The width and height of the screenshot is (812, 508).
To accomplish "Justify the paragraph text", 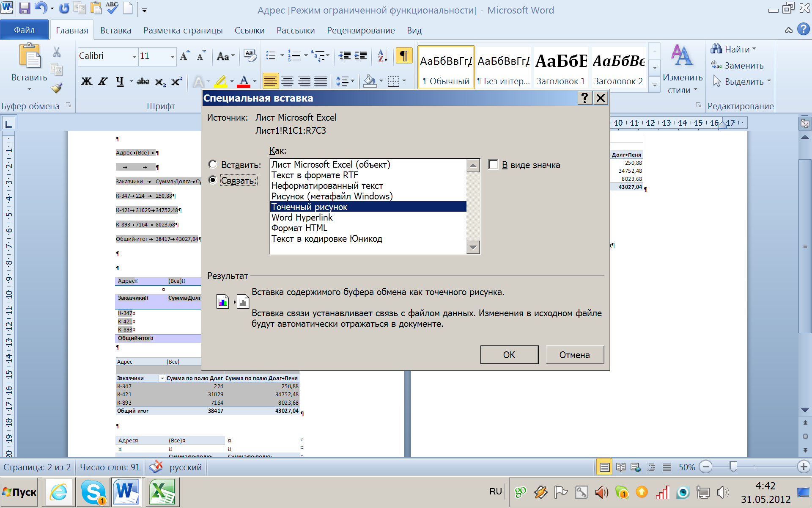I will (x=321, y=81).
